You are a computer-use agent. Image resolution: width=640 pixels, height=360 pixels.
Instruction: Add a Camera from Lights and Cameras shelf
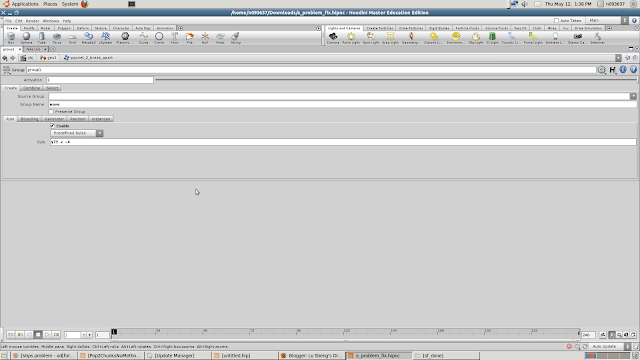coord(333,38)
